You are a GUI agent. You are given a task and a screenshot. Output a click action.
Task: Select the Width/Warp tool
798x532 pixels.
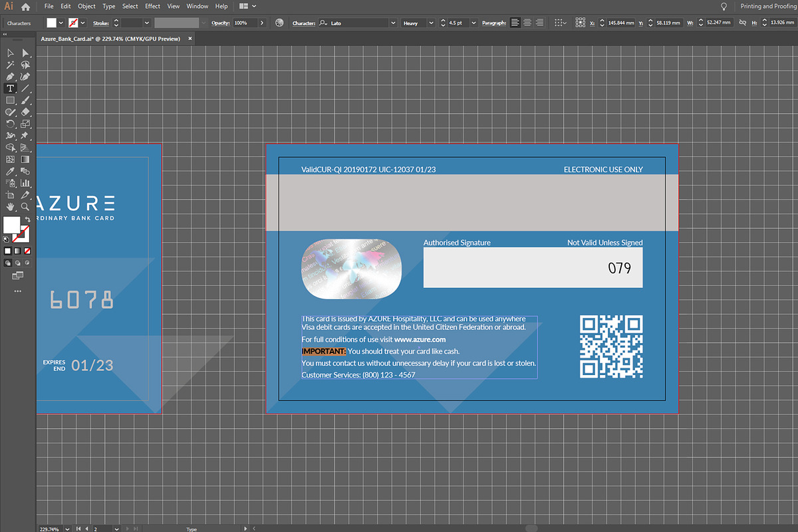pos(10,136)
